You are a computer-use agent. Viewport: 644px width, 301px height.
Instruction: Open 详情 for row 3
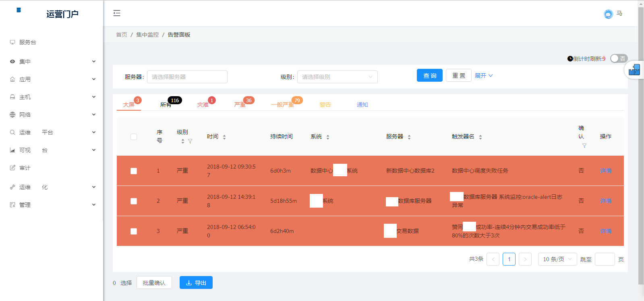pyautogui.click(x=606, y=231)
